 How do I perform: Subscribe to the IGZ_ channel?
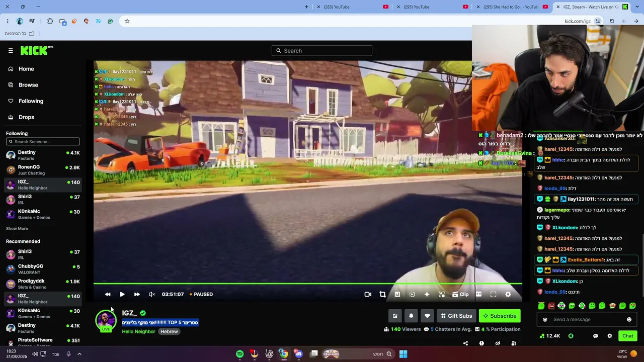click(x=500, y=316)
